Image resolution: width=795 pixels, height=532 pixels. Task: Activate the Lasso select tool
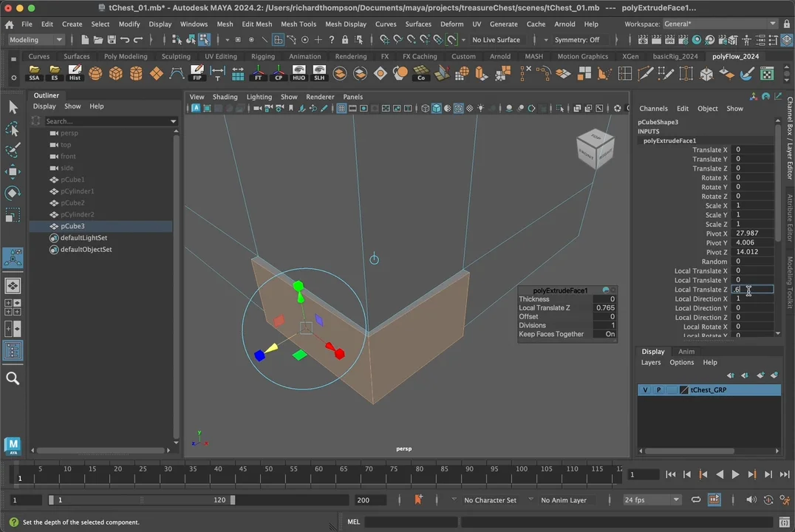13,129
